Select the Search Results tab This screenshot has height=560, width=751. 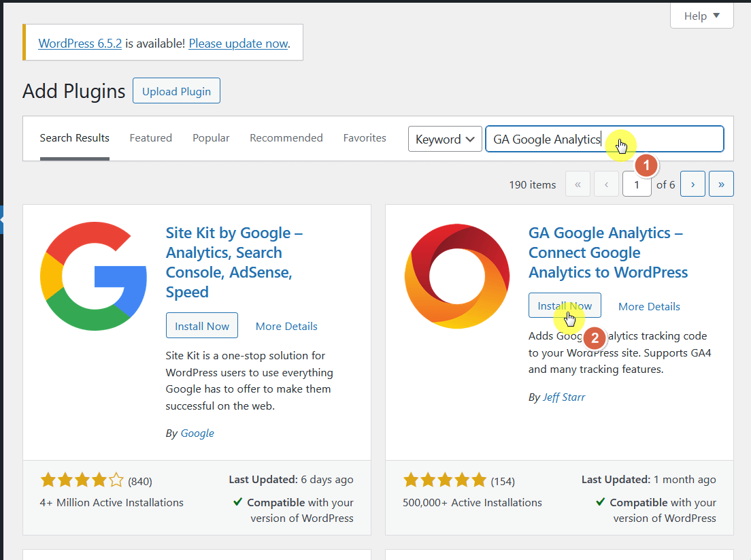(74, 138)
